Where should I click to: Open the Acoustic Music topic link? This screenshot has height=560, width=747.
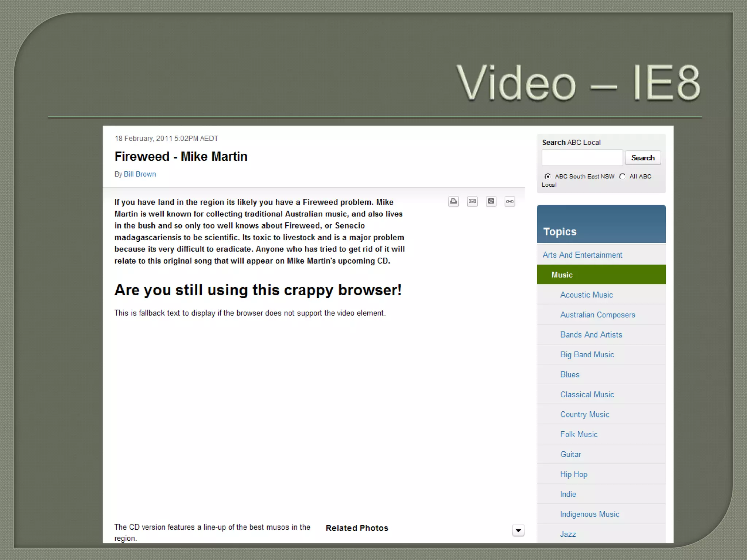click(586, 295)
